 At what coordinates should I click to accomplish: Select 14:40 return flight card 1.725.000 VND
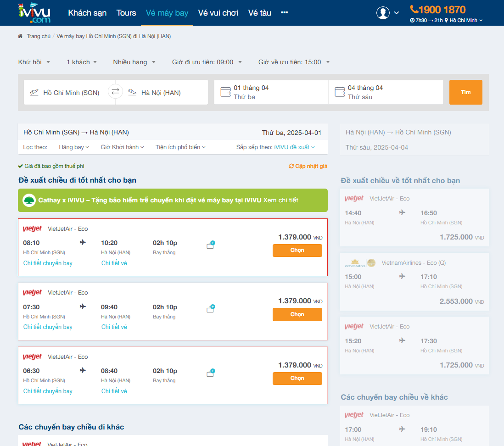[x=414, y=217]
